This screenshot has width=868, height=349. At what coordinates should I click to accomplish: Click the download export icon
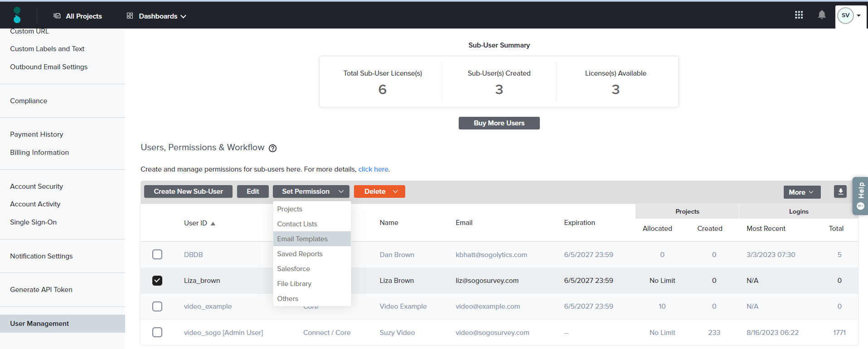(840, 191)
